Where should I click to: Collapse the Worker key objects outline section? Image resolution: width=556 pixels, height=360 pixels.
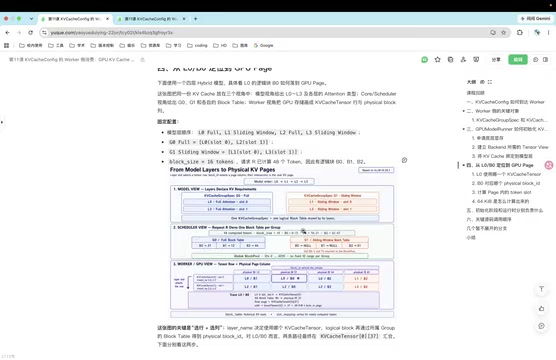pyautogui.click(x=464, y=111)
